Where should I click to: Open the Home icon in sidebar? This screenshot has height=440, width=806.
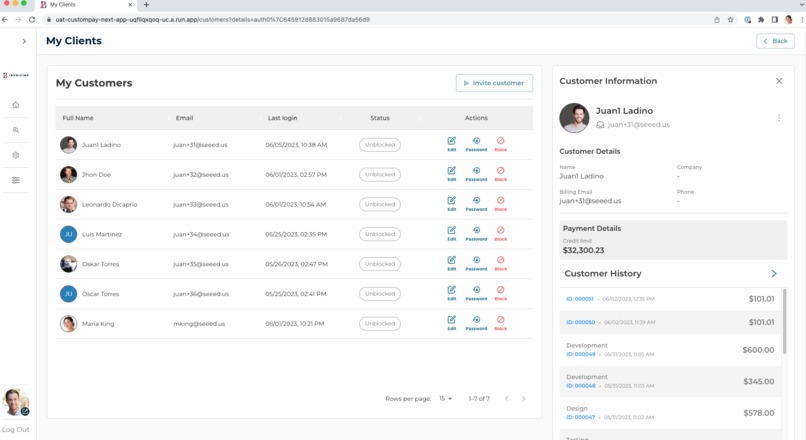click(x=16, y=105)
